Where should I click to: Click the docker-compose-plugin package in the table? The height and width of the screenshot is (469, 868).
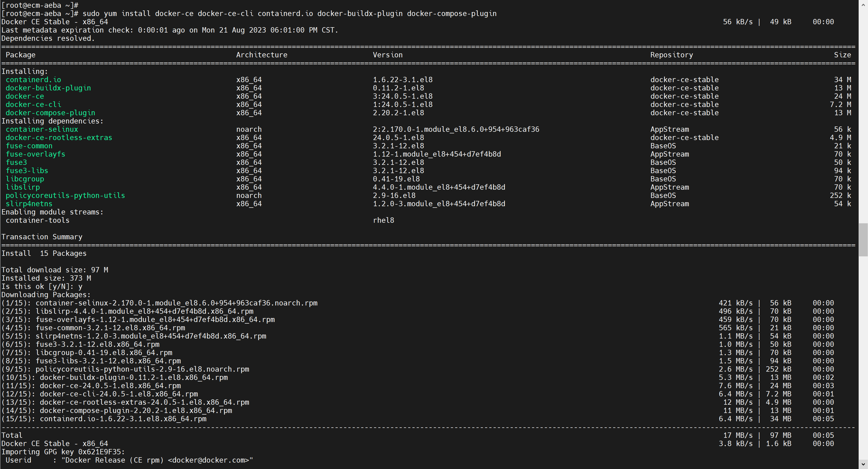[50, 113]
